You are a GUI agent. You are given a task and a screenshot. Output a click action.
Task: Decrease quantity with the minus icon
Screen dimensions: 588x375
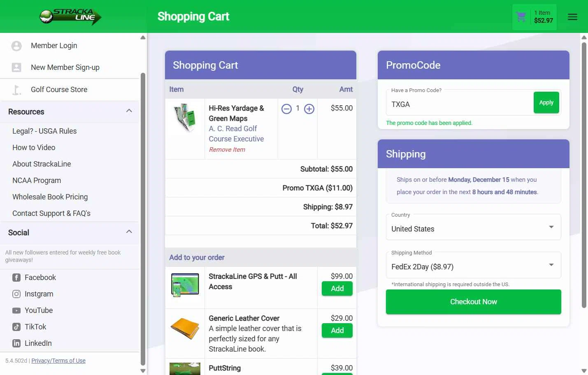[286, 109]
